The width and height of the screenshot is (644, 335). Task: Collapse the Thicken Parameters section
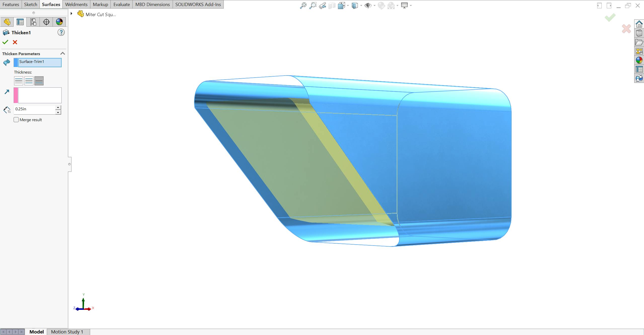point(62,53)
